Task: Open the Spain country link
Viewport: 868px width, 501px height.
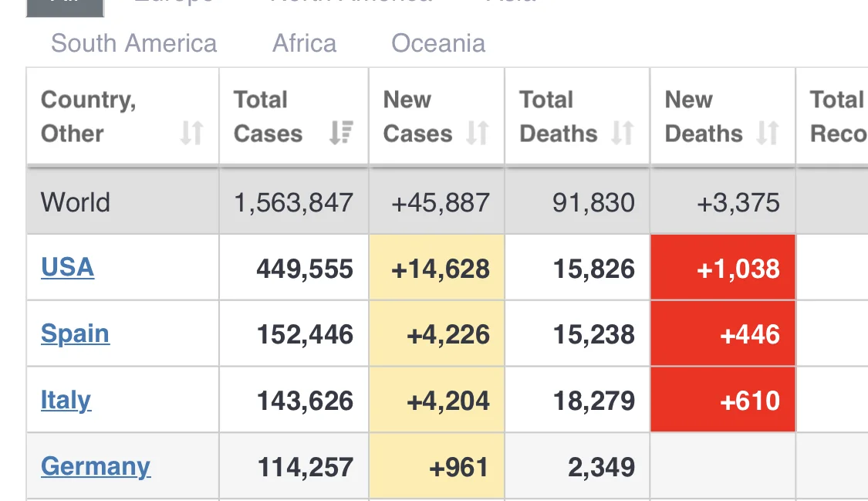Action: [x=75, y=333]
